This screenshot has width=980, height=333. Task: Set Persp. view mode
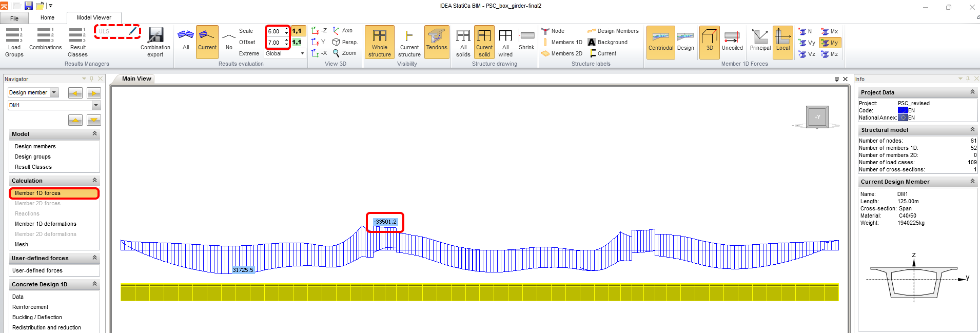click(x=345, y=42)
